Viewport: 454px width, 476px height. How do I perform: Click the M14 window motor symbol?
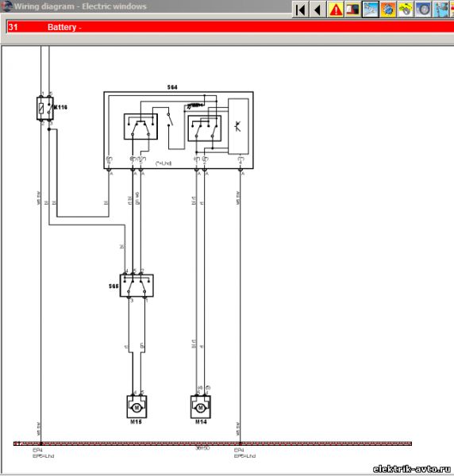201,407
